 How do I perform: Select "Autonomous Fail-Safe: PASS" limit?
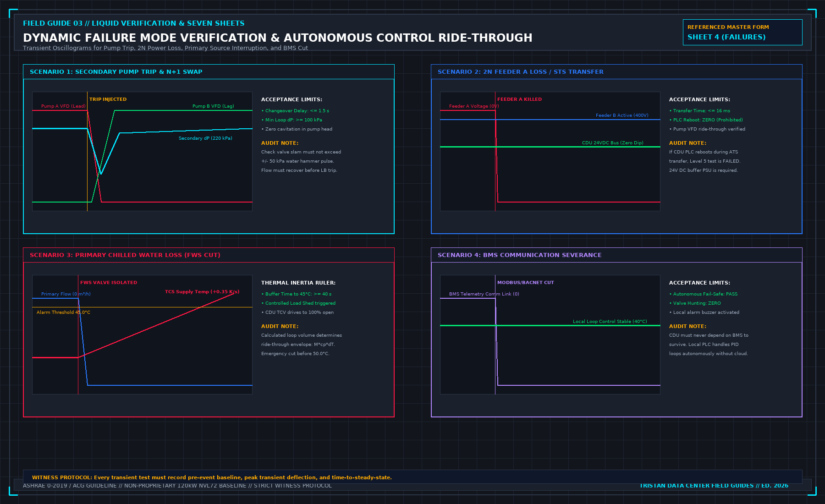704,294
